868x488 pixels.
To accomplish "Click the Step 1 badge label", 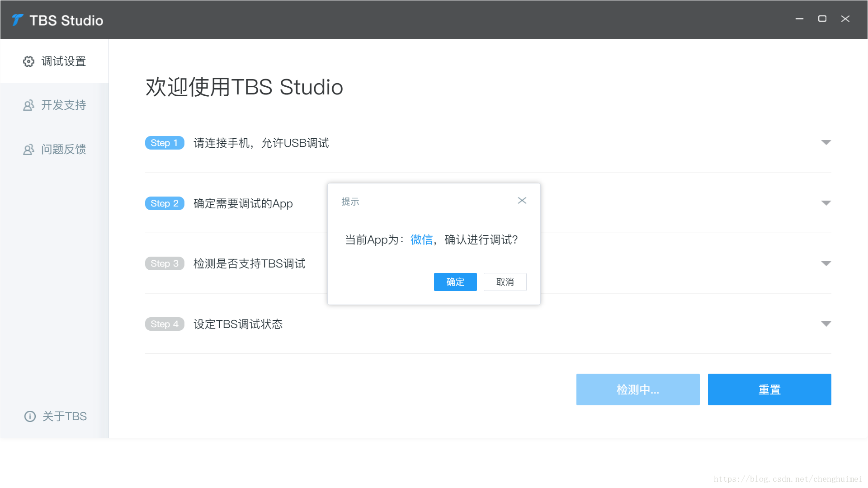I will point(165,143).
